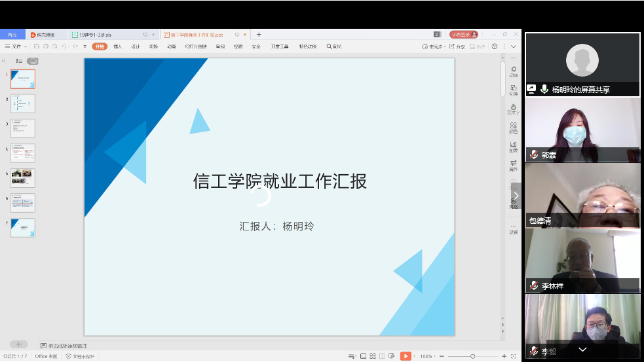Open the 106% zoom level dropdown
The height and width of the screenshot is (362, 644).
[428, 356]
